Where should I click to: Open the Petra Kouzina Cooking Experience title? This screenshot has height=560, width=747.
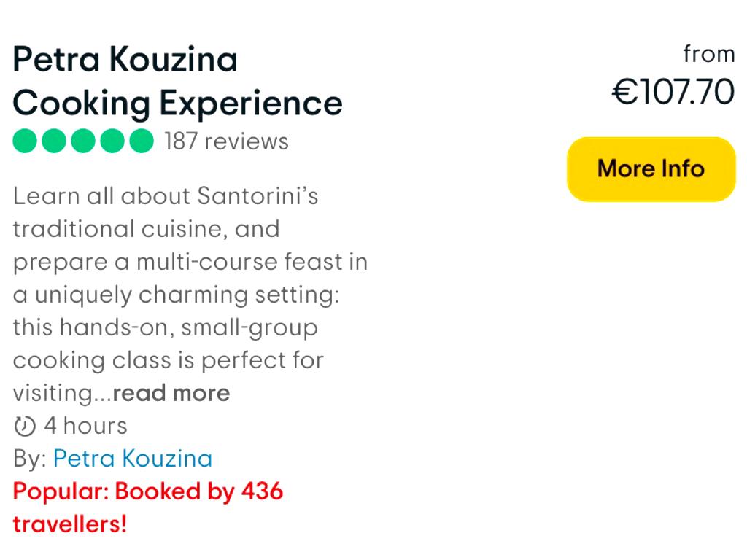(x=177, y=81)
